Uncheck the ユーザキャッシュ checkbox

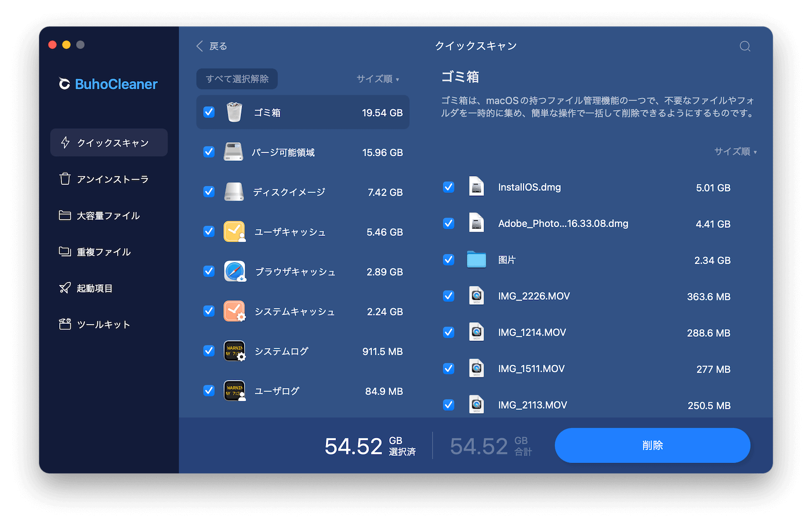coord(209,231)
